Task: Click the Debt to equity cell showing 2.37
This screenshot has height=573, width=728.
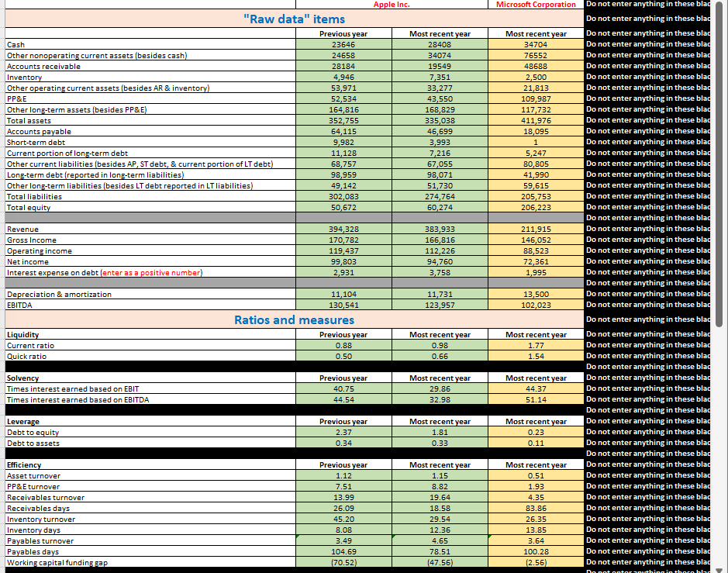Action: point(343,432)
